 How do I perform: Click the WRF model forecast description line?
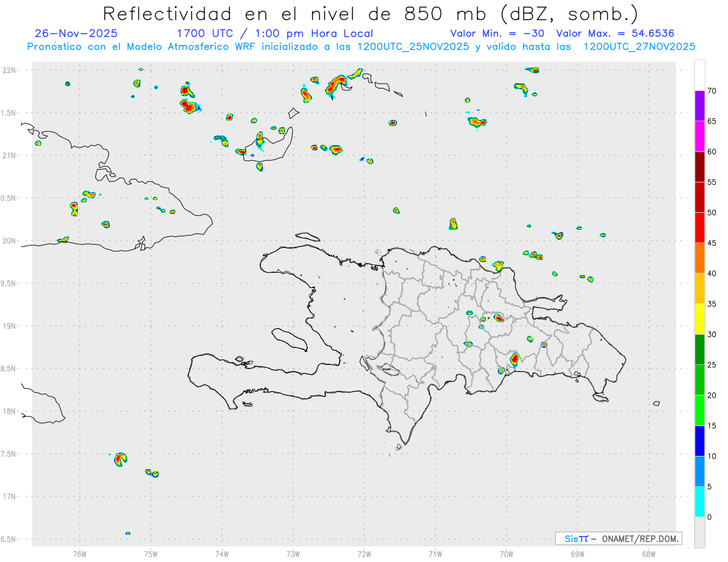[x=361, y=47]
